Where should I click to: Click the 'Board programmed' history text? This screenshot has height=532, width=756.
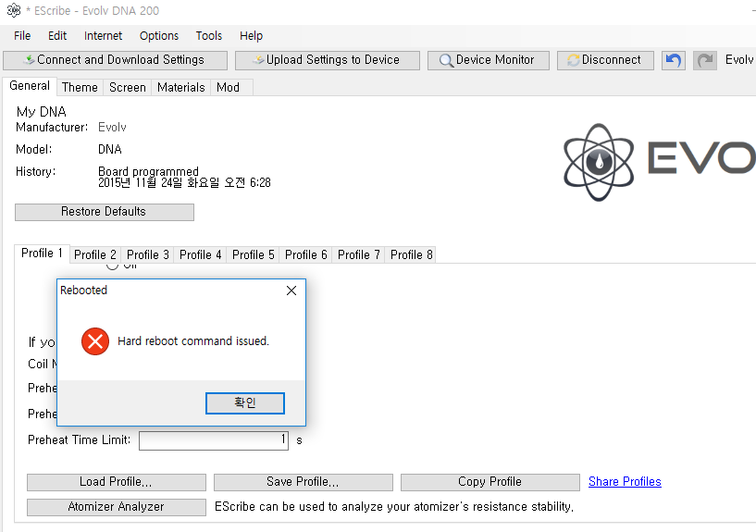point(148,171)
